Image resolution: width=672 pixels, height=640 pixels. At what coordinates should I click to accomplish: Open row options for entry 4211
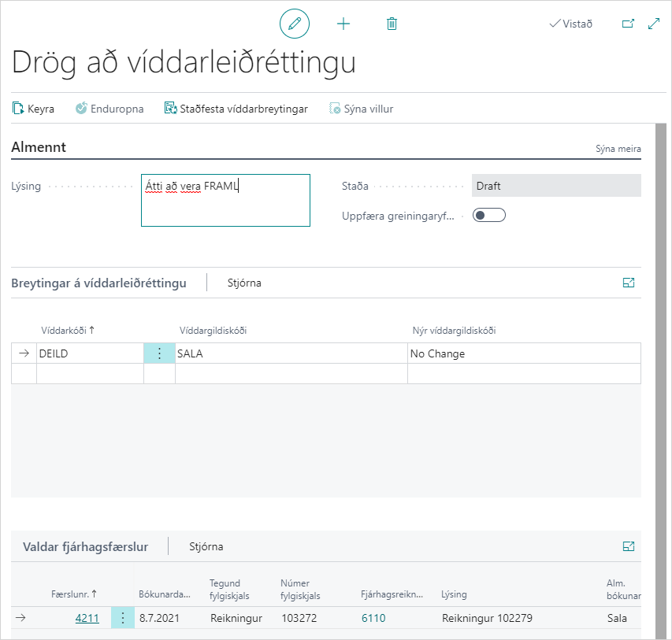coord(123,618)
